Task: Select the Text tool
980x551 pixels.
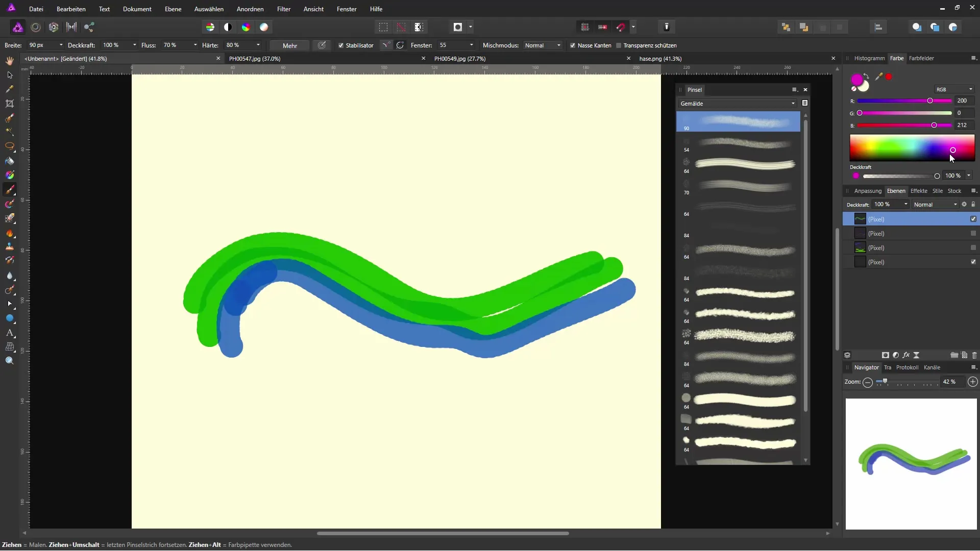Action: coord(10,333)
